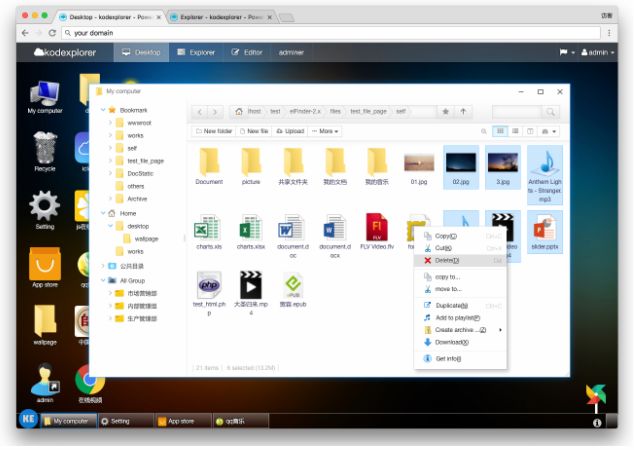634x450 pixels.
Task: Select the DocStatic folder in sidebar
Action: 140,173
